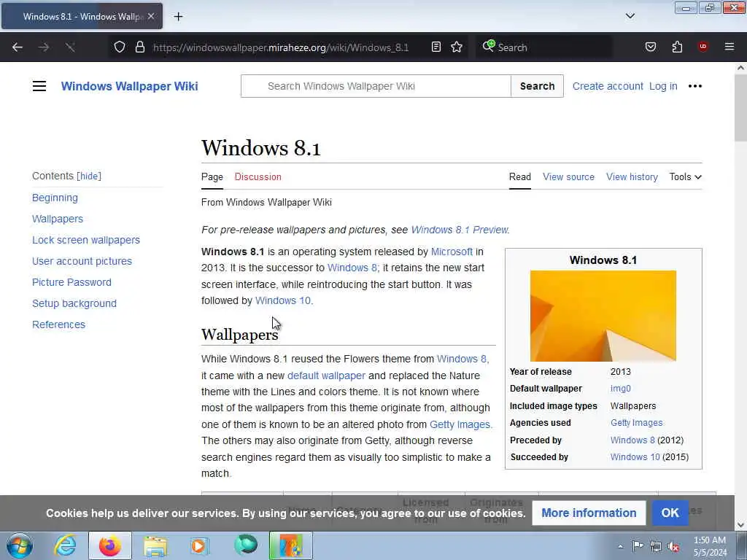Jump to References section
747x560 pixels.
click(58, 324)
